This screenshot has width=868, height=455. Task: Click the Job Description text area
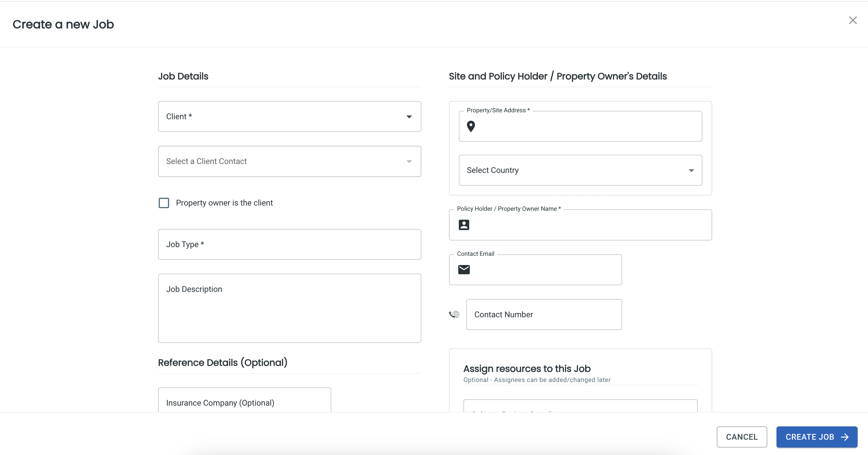[x=289, y=308]
